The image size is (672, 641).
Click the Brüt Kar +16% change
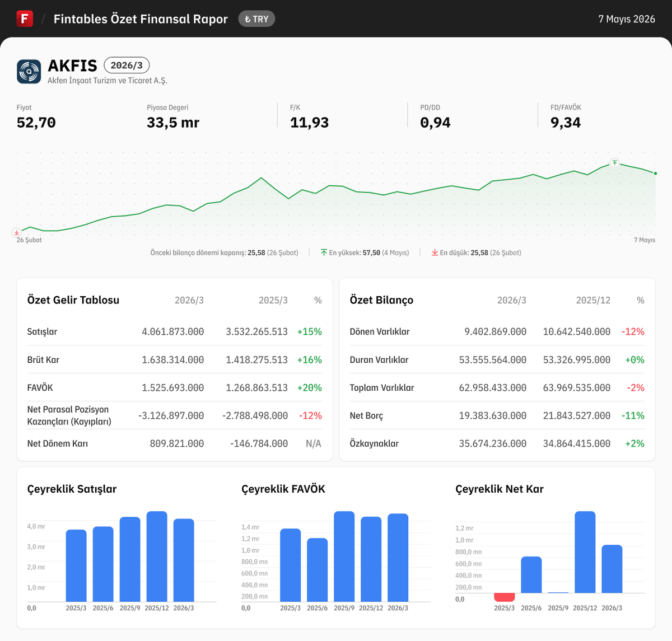pos(309,359)
